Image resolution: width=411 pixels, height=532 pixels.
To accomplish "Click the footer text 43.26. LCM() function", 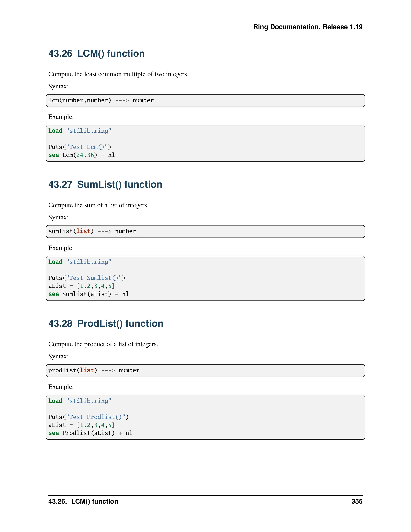I will [83, 501].
